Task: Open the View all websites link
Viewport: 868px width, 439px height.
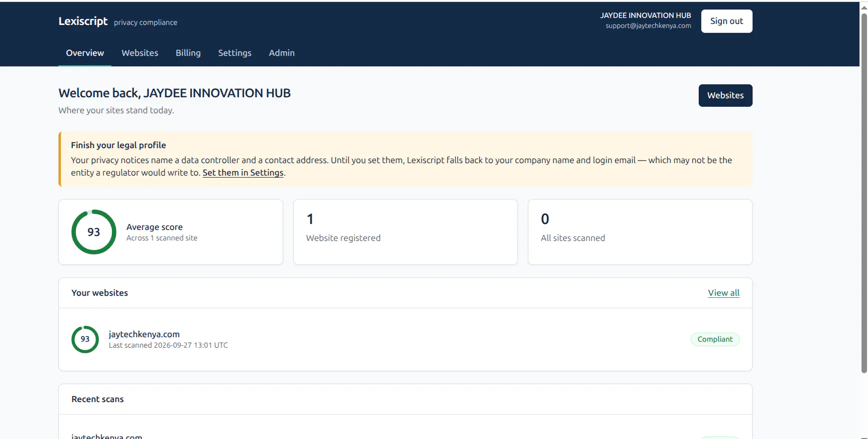Action: (x=724, y=293)
